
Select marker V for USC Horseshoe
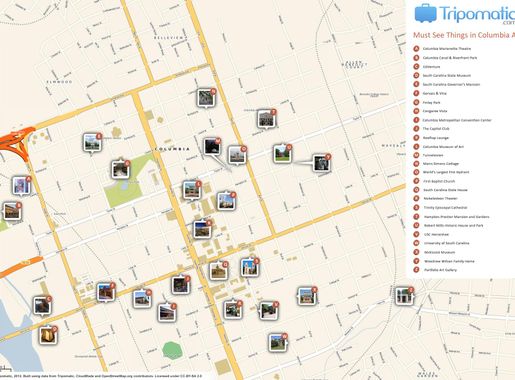click(268, 311)
